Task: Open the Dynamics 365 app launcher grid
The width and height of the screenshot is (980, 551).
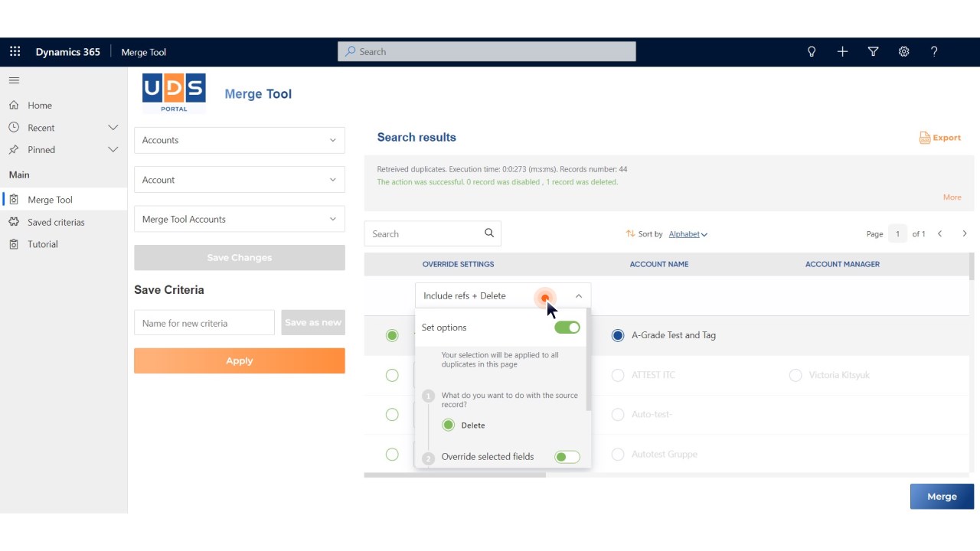Action: tap(15, 52)
